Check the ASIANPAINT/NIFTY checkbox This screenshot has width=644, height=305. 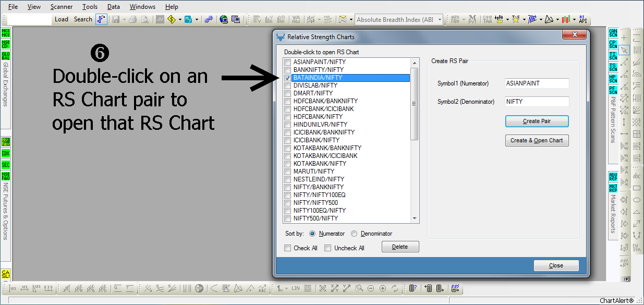tap(288, 62)
